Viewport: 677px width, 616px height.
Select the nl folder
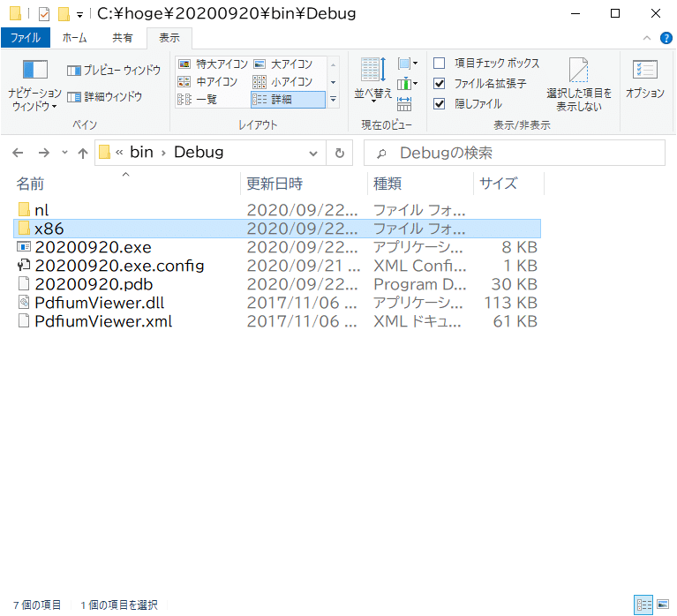(277, 210)
